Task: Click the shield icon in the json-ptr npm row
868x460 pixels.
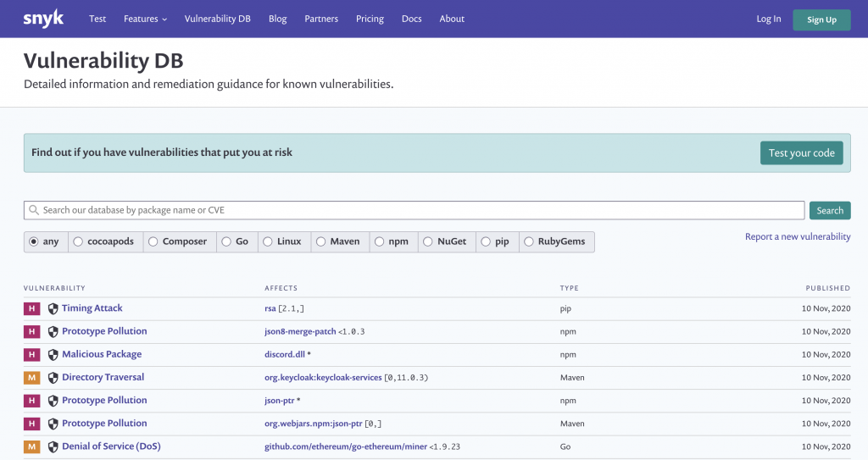Action: [x=53, y=401]
